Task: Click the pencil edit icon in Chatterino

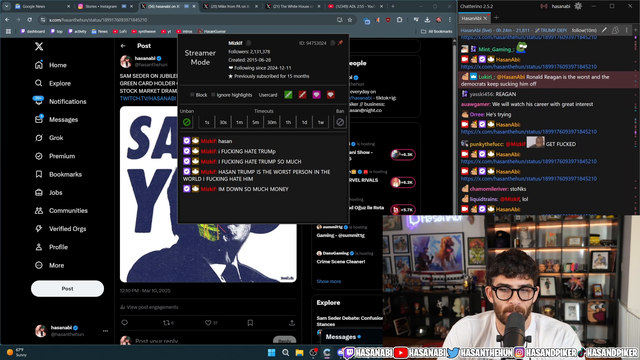Action: tap(604, 30)
